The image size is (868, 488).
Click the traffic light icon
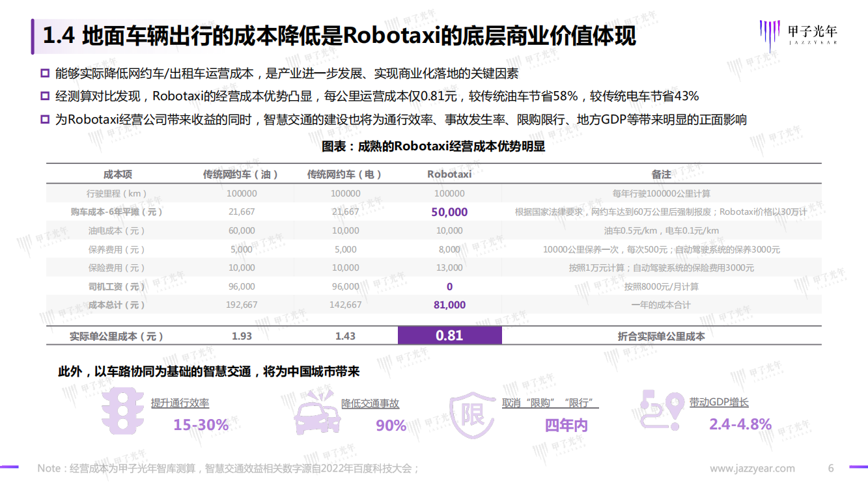(122, 413)
